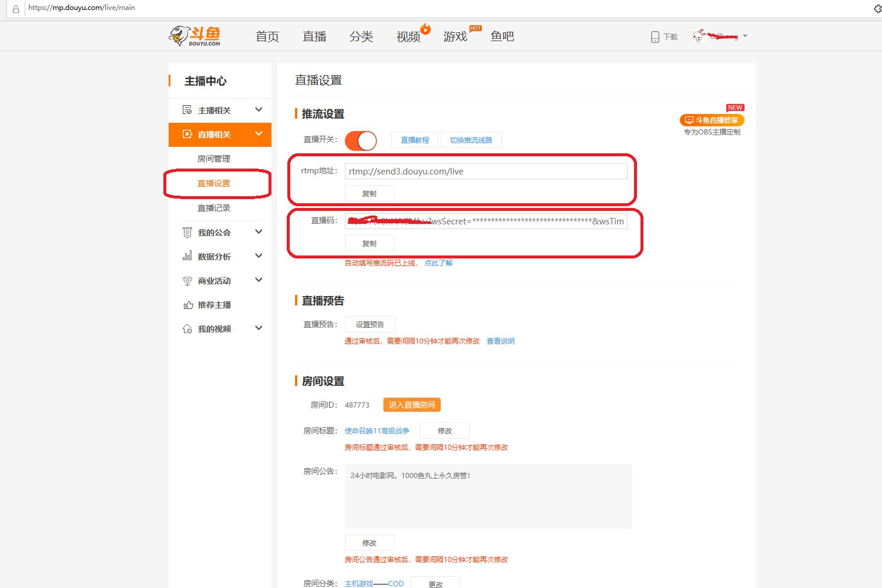The image size is (882, 588).
Task: Click the 我的公会 shield icon
Action: coord(187,233)
